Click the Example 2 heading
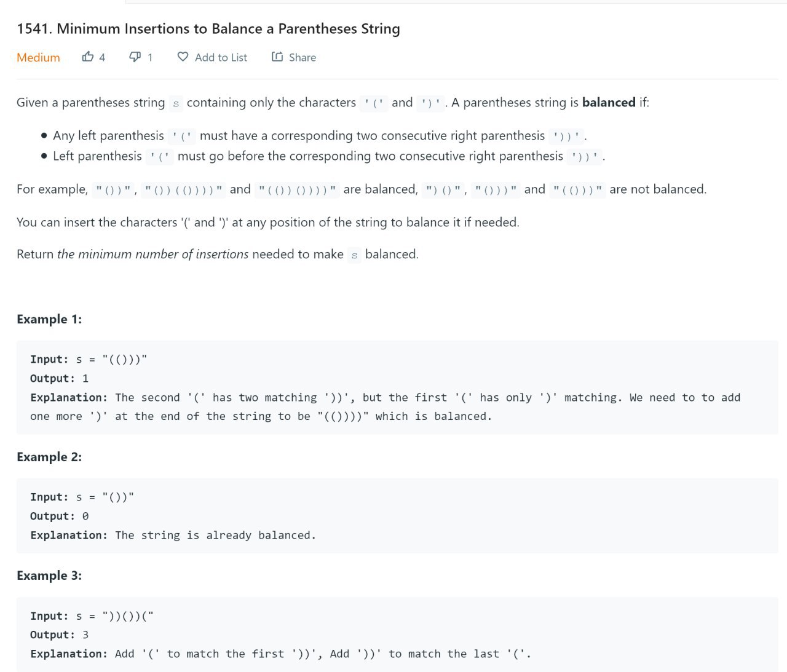The image size is (787, 672). point(49,457)
